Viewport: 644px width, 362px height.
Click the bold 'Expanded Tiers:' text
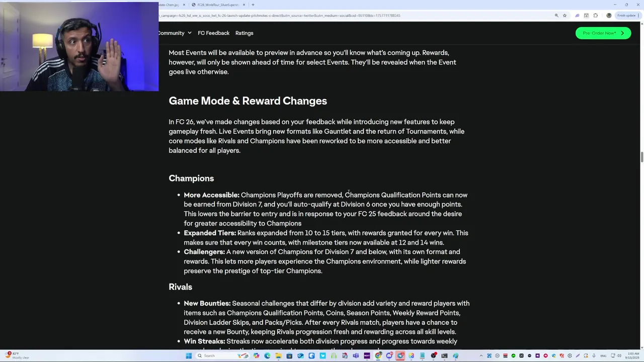(210, 233)
